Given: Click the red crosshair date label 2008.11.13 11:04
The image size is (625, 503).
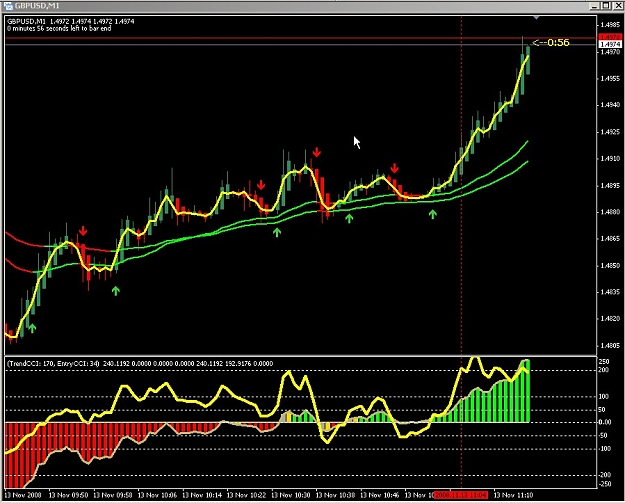Looking at the screenshot, I should [x=460, y=495].
